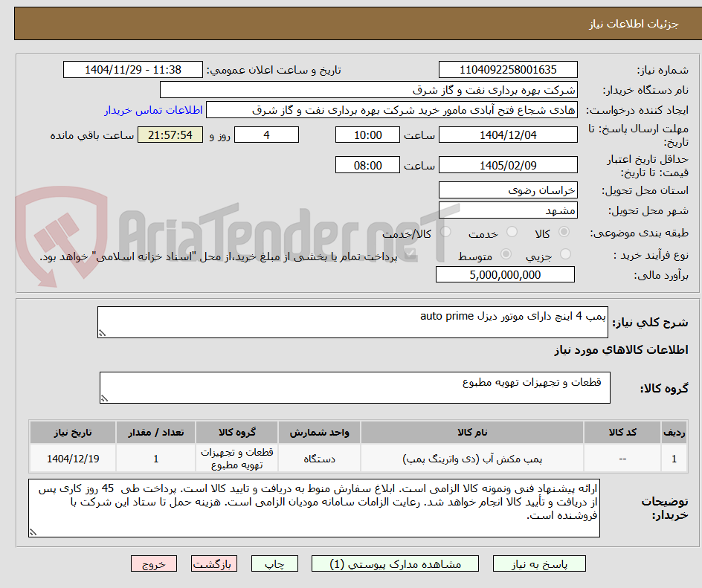Click the کد کالا column header
702x588 pixels.
(x=622, y=433)
